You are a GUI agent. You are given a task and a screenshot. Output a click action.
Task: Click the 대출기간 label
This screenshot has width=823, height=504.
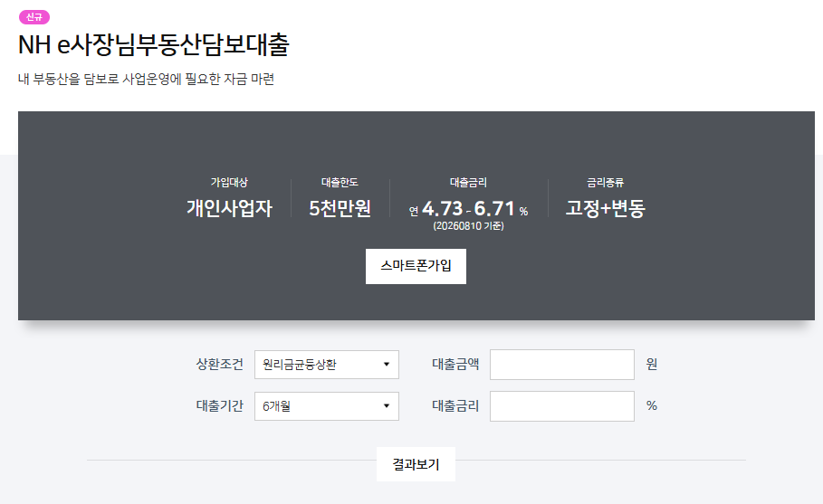(220, 405)
